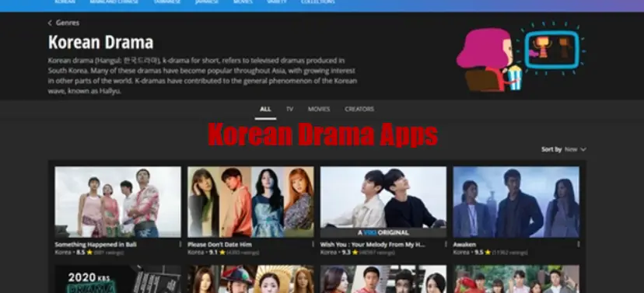Switch to the TV filter tab
Viewport: 644px width, 293px height.
coord(289,109)
